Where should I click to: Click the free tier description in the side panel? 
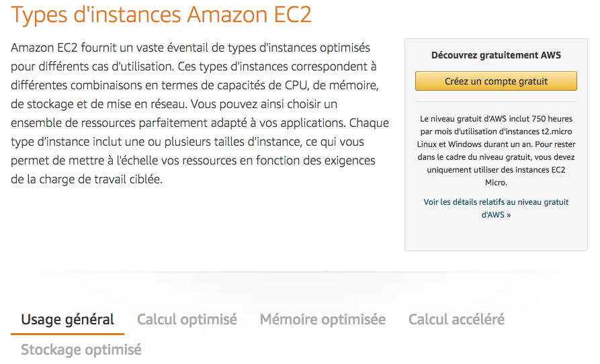(496, 150)
